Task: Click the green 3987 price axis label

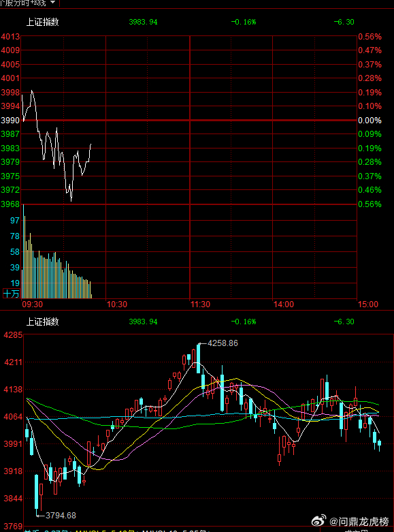Action: (x=10, y=134)
